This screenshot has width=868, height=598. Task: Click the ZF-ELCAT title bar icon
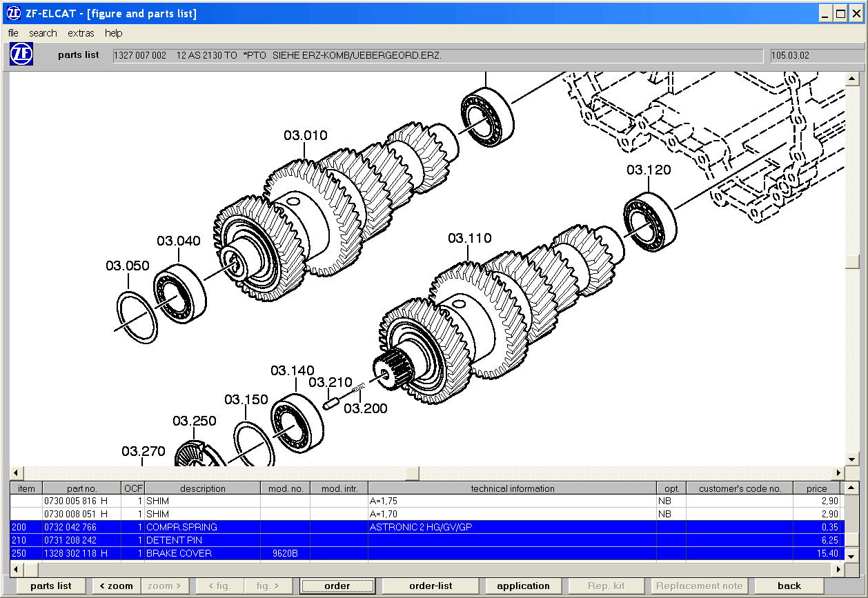point(12,14)
